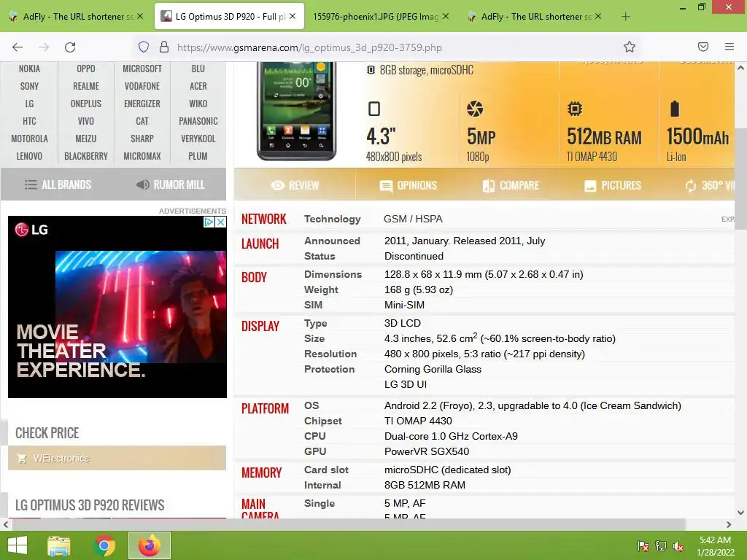Screen dimensions: 747x560
Task: Open the All Brands list
Action: click(x=58, y=184)
